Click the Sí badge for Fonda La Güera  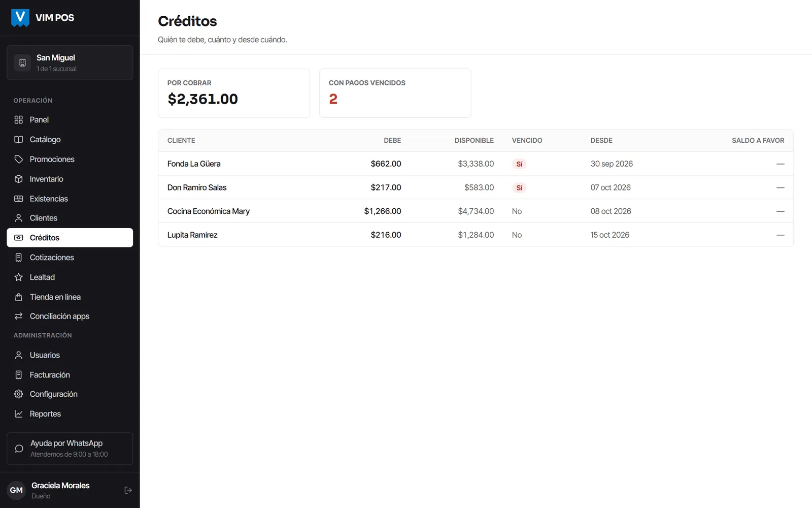point(519,164)
